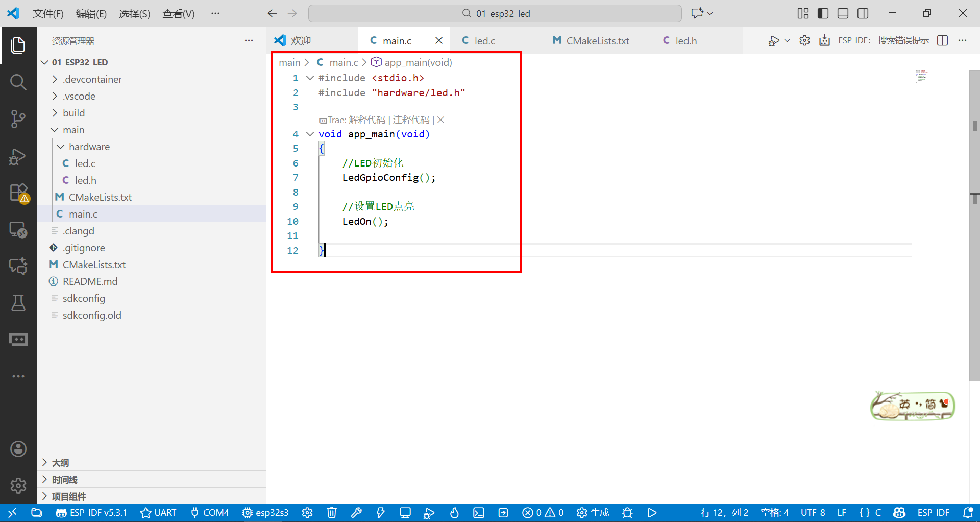980x522 pixels.
Task: Open SDK configuration gear in status bar
Action: point(307,513)
